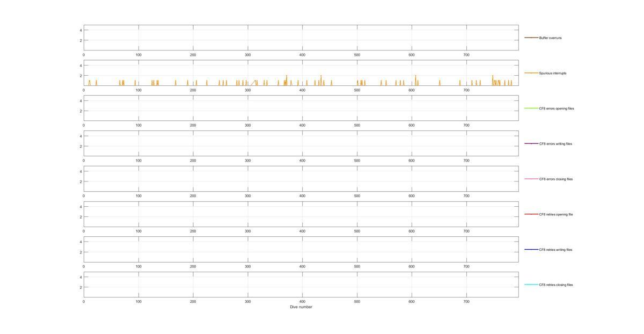This screenshot has height=334, width=644.
Task: Click the Dive number x-axis label
Action: pos(301,307)
